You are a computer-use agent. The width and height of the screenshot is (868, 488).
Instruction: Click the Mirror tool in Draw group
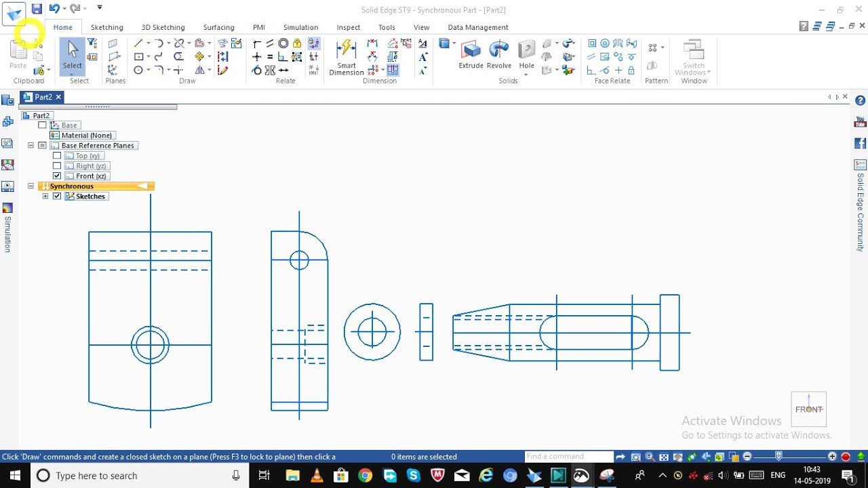(199, 70)
